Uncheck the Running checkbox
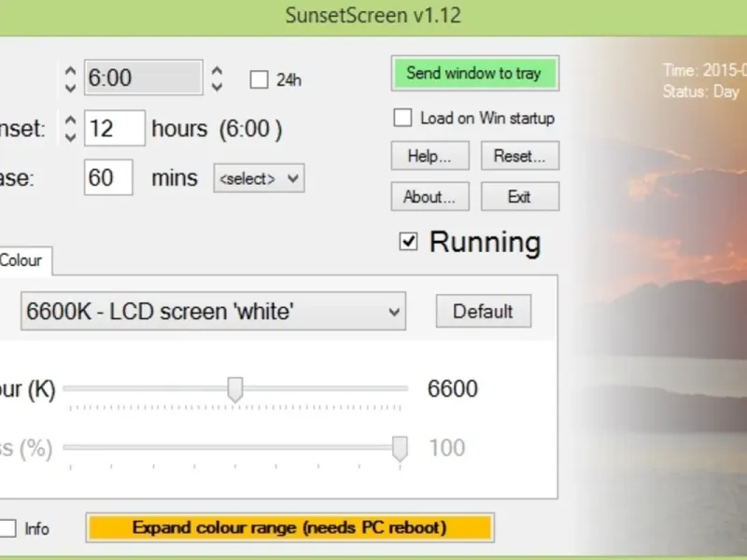The image size is (747, 560). click(408, 242)
